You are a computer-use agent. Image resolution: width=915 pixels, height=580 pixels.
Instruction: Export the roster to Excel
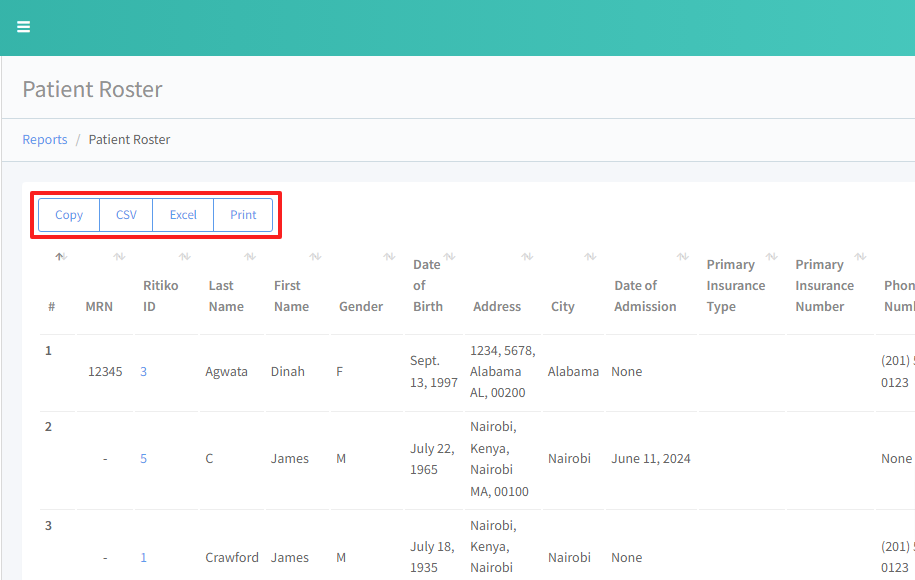(183, 215)
